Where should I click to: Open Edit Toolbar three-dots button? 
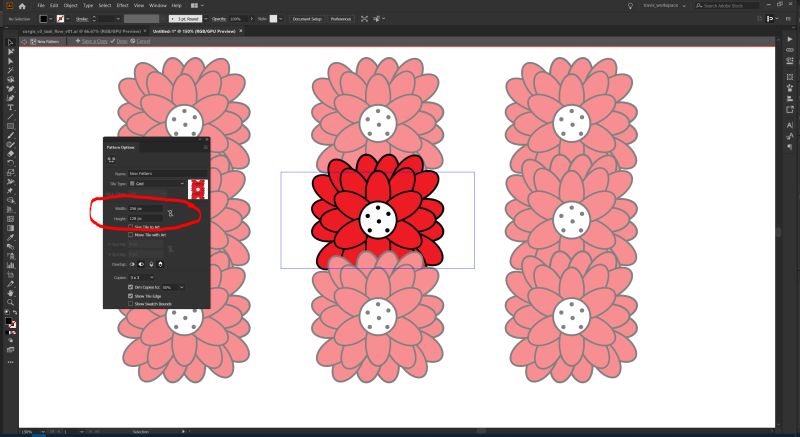coord(10,362)
